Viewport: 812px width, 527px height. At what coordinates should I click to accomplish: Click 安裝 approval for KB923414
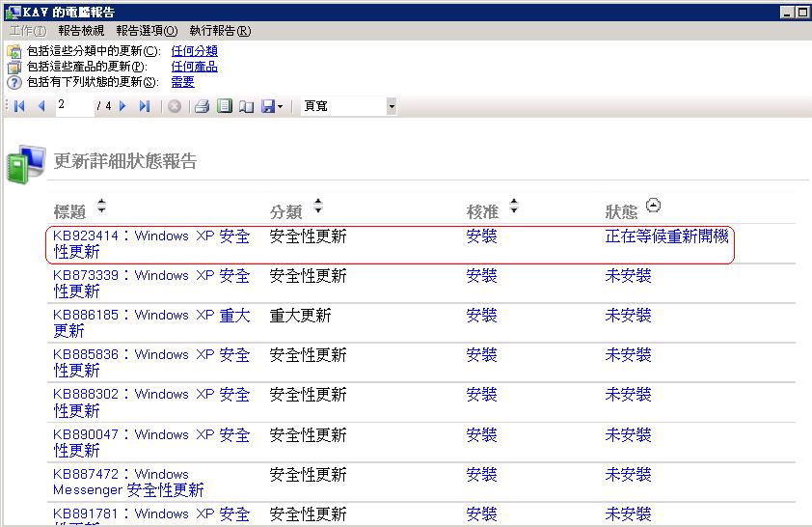coord(481,236)
